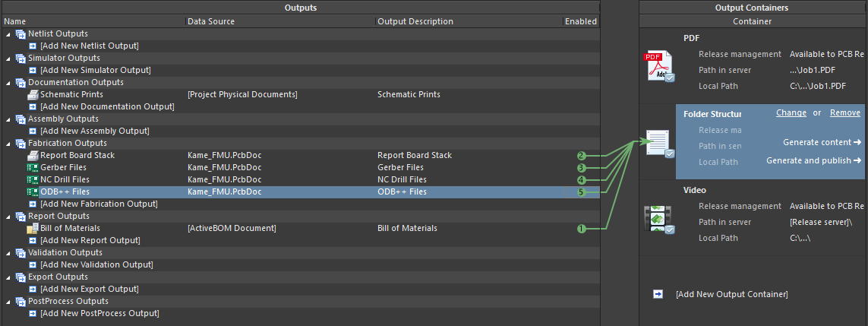This screenshot has height=326, width=868.
Task: Toggle enabled marker for Gerber Files
Action: pyautogui.click(x=581, y=168)
